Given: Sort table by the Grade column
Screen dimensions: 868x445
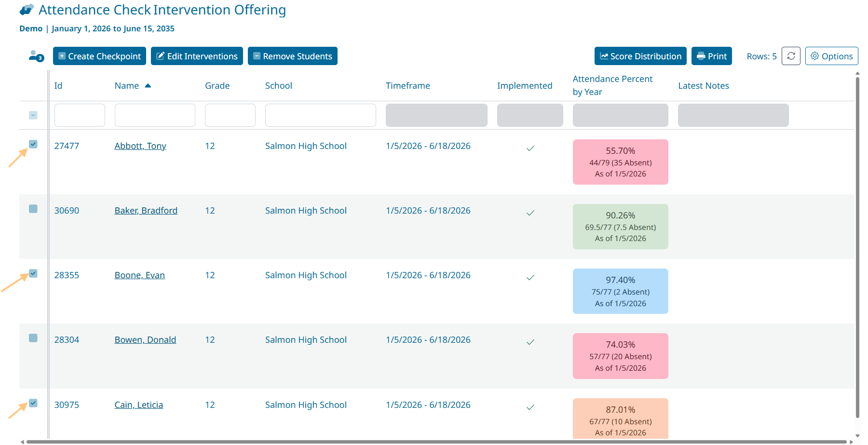Looking at the screenshot, I should point(217,86).
